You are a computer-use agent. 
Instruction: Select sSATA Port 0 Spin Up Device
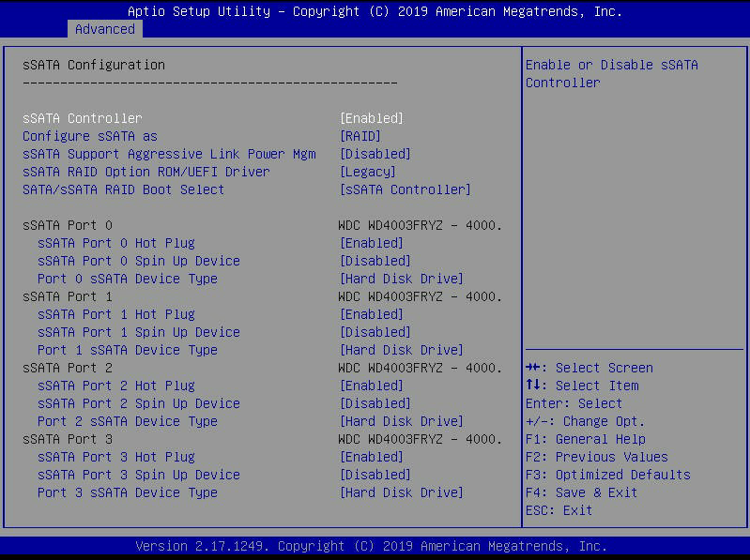[x=138, y=261]
